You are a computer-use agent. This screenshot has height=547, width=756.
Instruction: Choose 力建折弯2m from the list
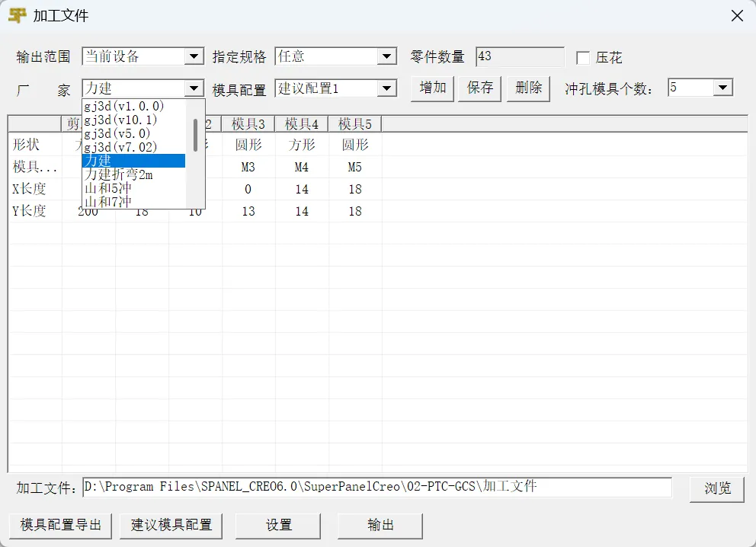click(x=133, y=174)
